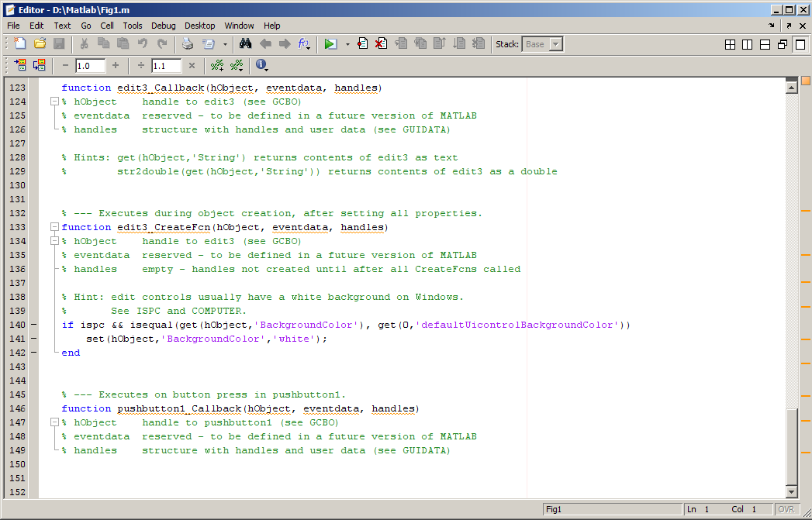Open the Desktop menu

[200, 26]
